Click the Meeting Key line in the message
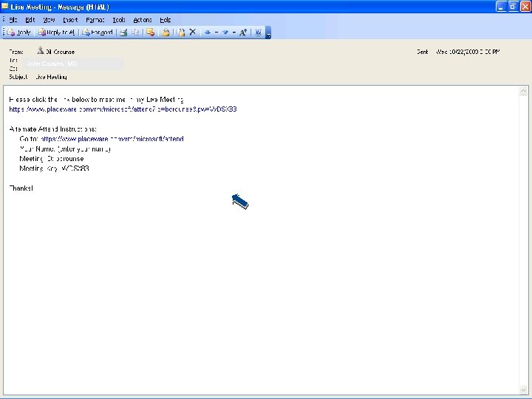The image size is (532, 399). pos(54,168)
